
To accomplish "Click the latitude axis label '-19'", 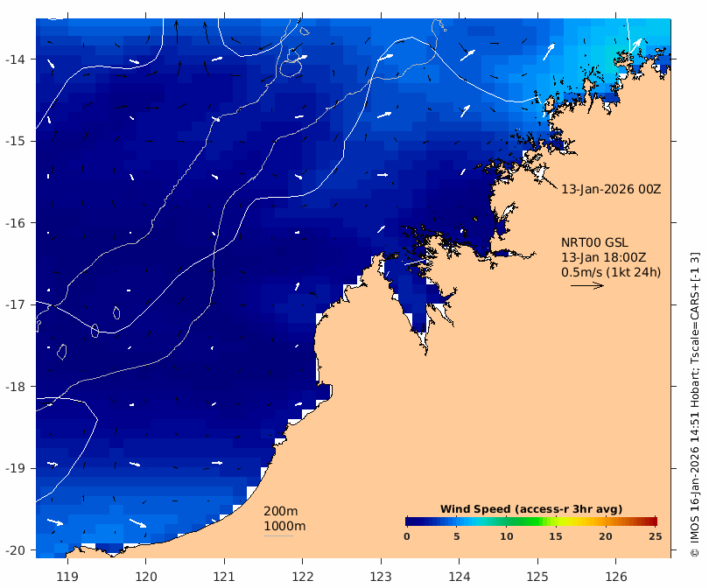I will click(15, 468).
